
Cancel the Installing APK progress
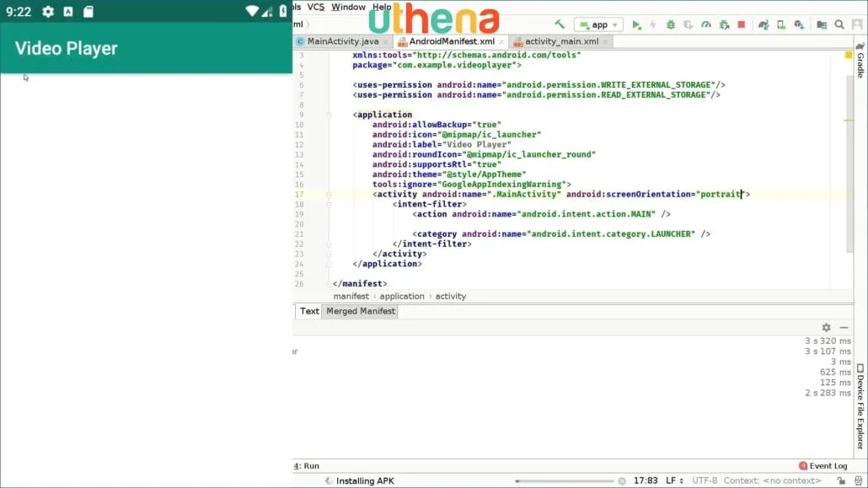pos(622,480)
